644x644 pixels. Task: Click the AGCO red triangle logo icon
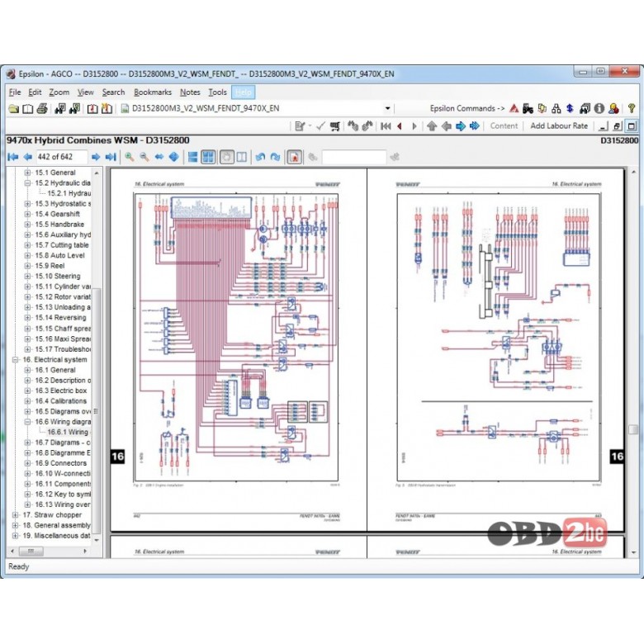point(514,108)
